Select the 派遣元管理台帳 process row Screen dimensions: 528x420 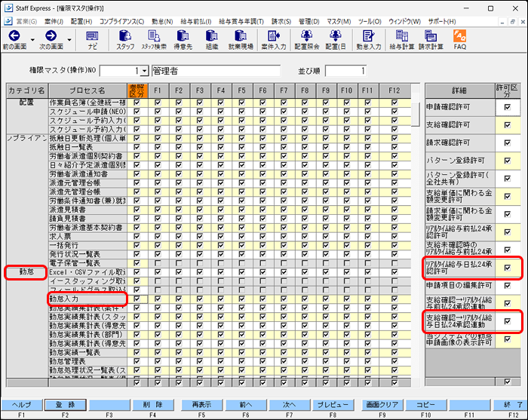tap(87, 183)
